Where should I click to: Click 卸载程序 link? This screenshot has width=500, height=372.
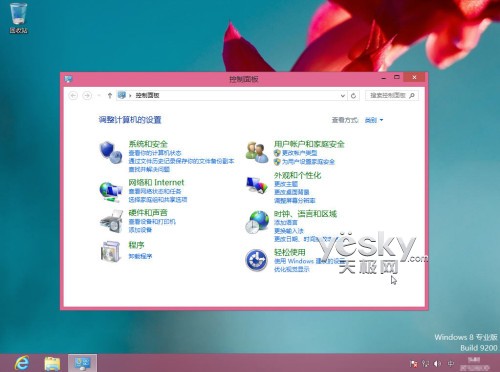pos(140,256)
